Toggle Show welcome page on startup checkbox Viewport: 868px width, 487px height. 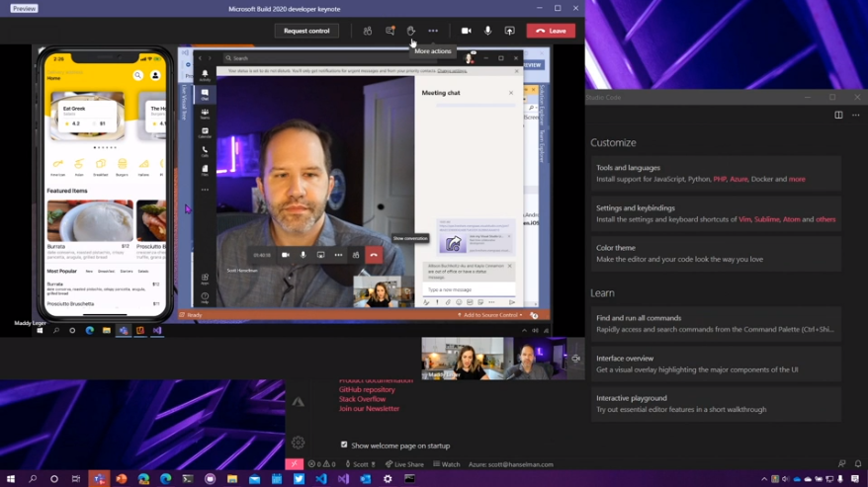click(x=344, y=445)
